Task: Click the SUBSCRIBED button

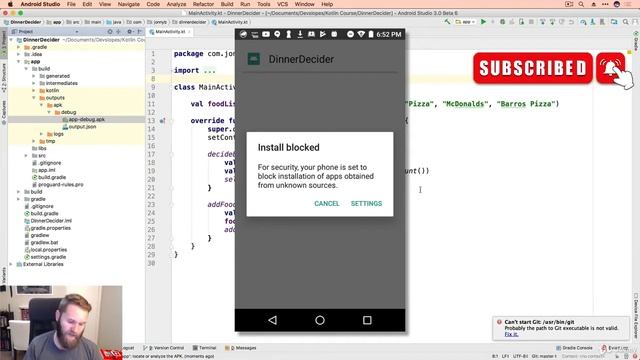Action: pos(533,68)
